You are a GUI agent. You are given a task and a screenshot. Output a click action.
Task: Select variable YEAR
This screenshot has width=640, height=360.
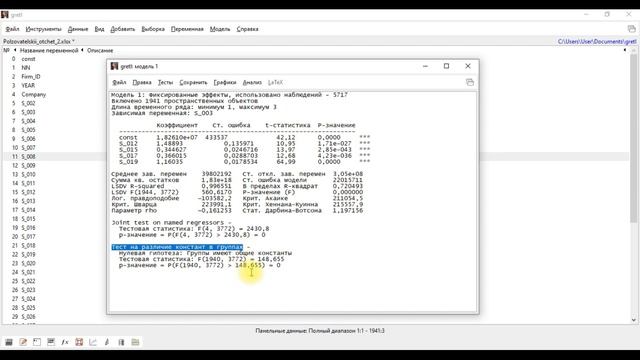point(28,86)
